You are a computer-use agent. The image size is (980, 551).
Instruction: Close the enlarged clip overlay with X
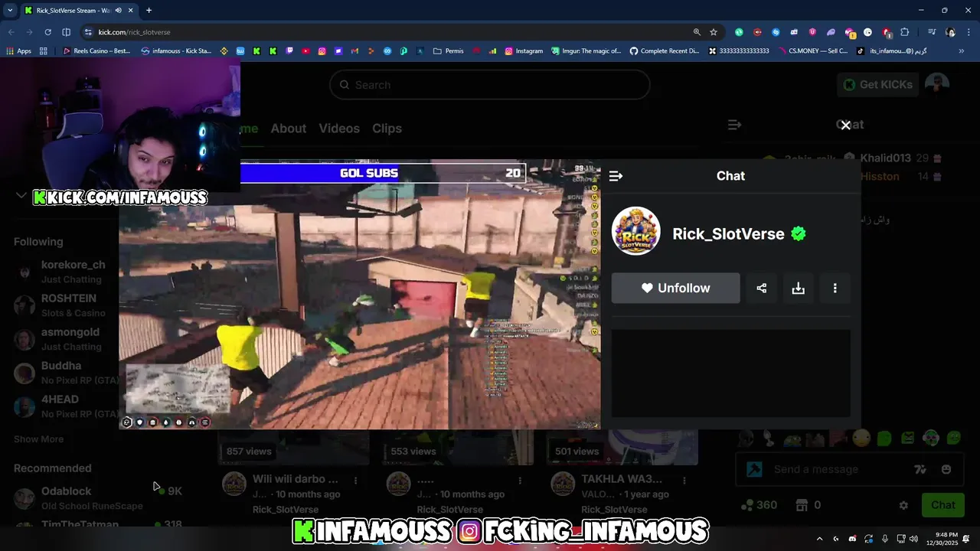pos(845,125)
